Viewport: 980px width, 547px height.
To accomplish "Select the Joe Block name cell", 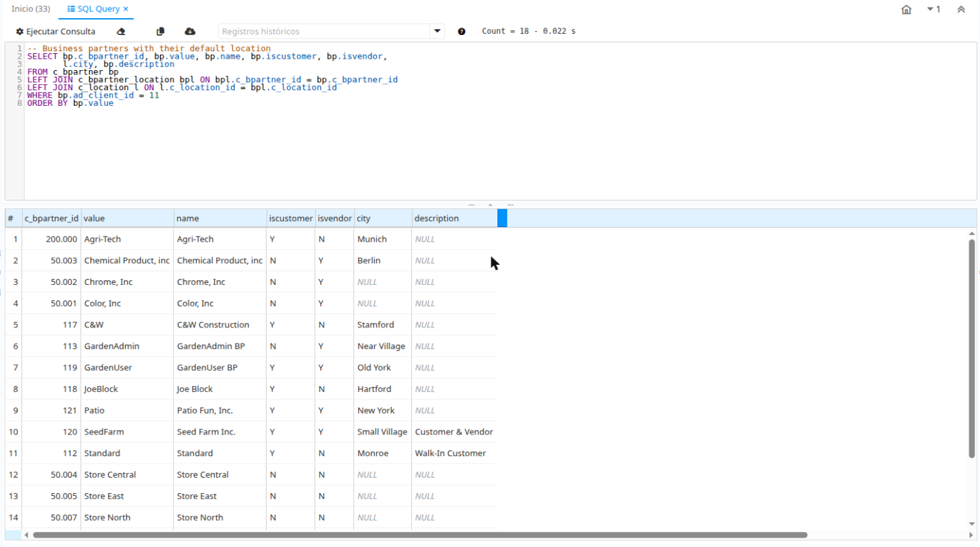I will [x=221, y=389].
